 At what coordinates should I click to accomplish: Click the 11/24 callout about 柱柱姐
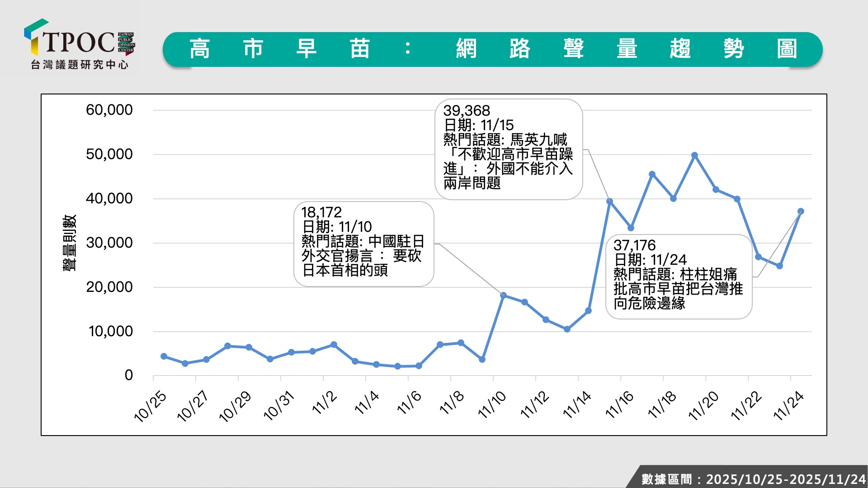(x=678, y=277)
